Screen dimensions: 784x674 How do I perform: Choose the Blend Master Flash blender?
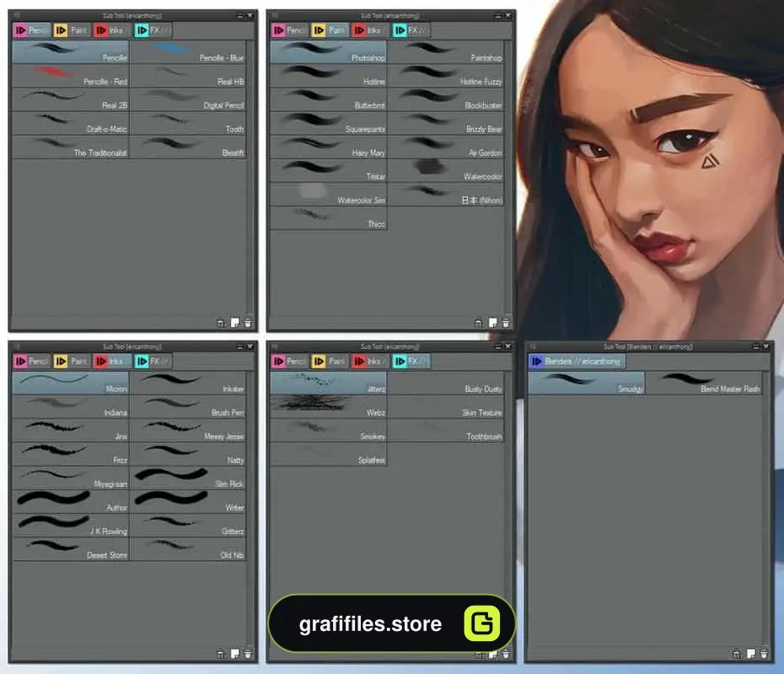coord(704,382)
